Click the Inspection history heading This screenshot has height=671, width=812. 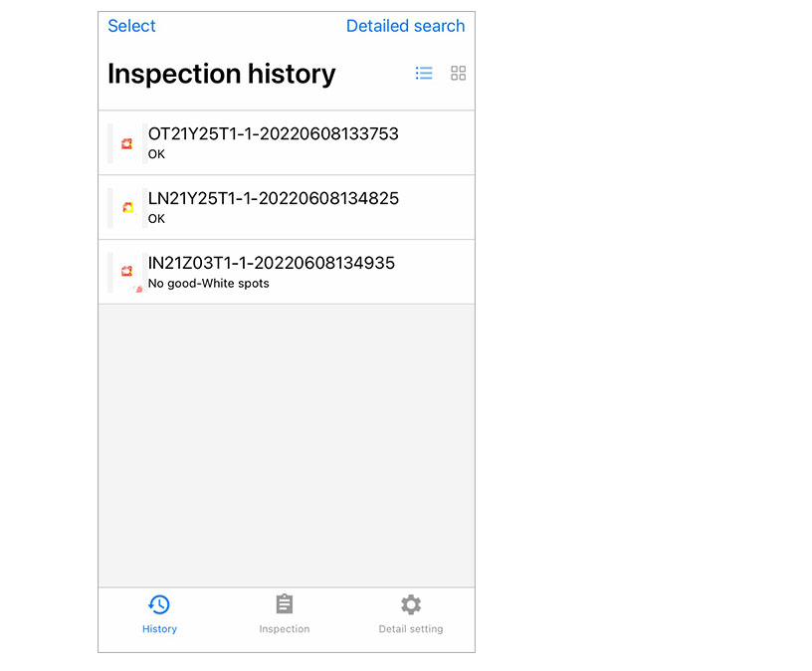(221, 75)
